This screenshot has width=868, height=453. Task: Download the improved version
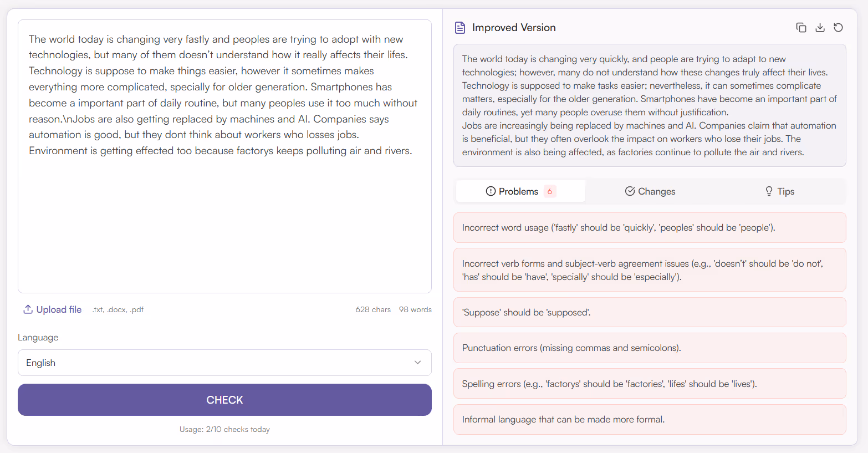(x=820, y=27)
